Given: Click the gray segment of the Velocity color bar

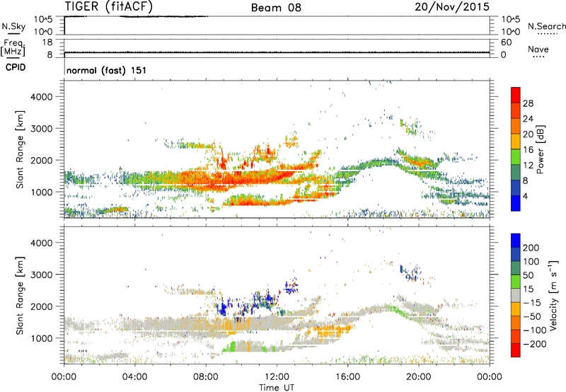Looking at the screenshot, I should pos(516,296).
